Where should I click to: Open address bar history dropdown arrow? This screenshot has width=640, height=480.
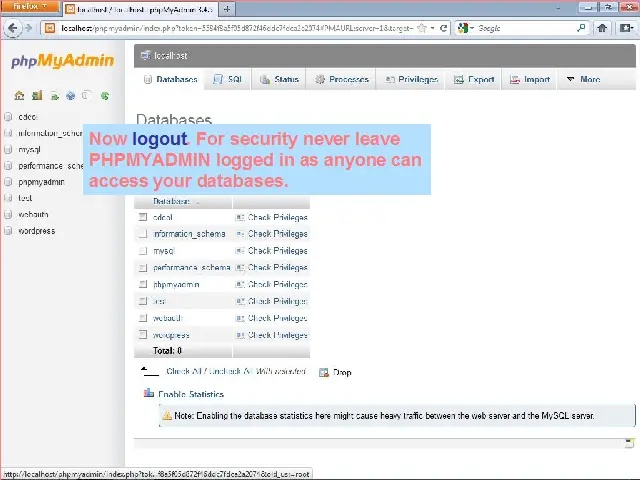[x=433, y=28]
